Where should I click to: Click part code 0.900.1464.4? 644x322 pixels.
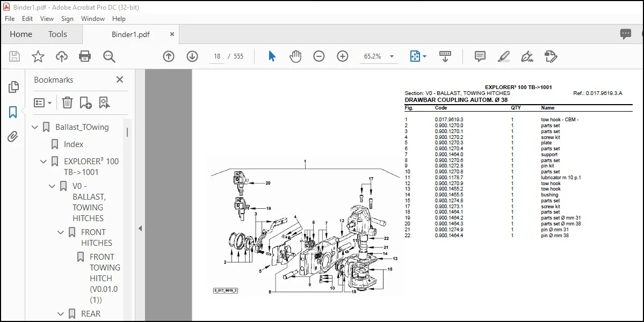click(449, 236)
